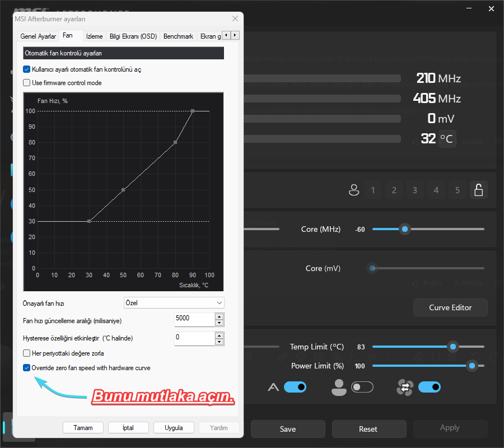Select profile slot 5

[x=458, y=190]
